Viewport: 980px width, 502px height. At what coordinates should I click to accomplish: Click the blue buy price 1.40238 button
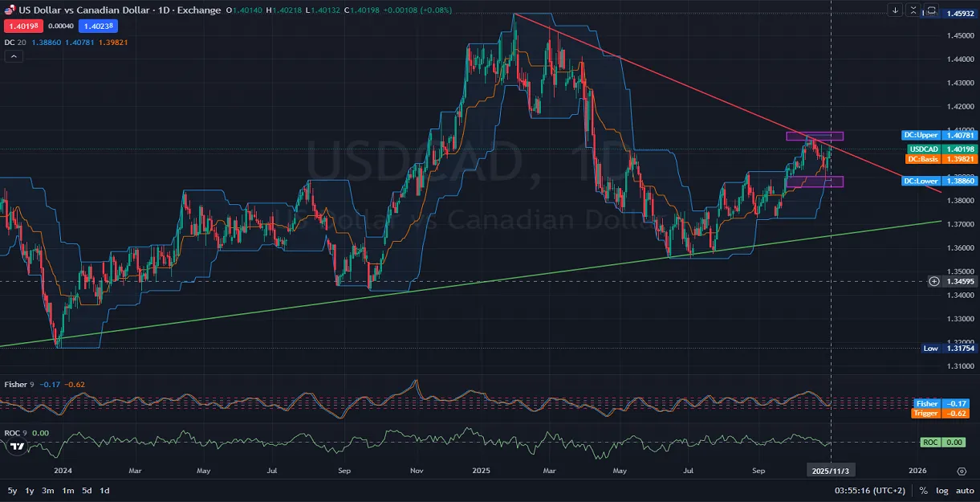[98, 26]
